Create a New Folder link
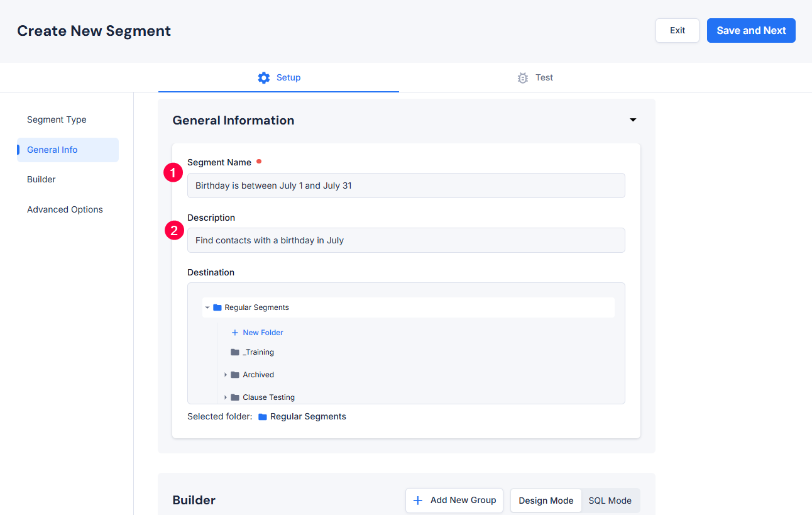 coord(263,333)
